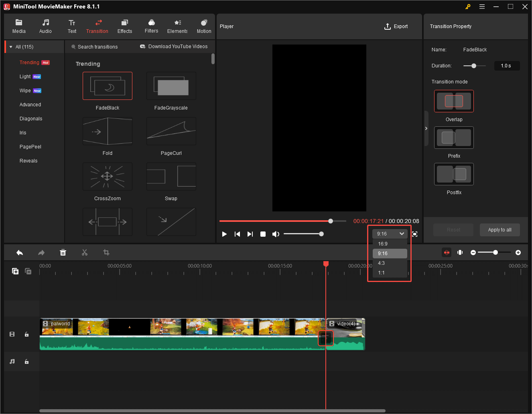Adjust the player volume slider
Image resolution: width=532 pixels, height=414 pixels.
click(303, 234)
